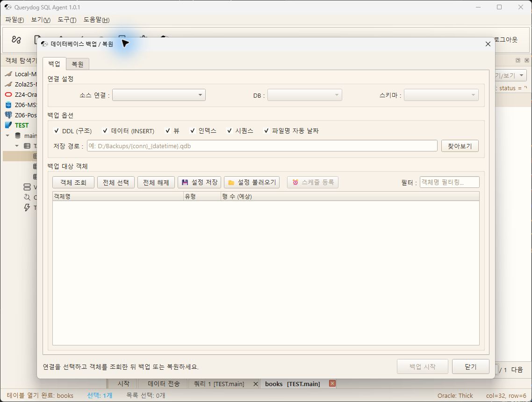Click the 백업 시작 button
The height and width of the screenshot is (402, 532).
coord(423,367)
